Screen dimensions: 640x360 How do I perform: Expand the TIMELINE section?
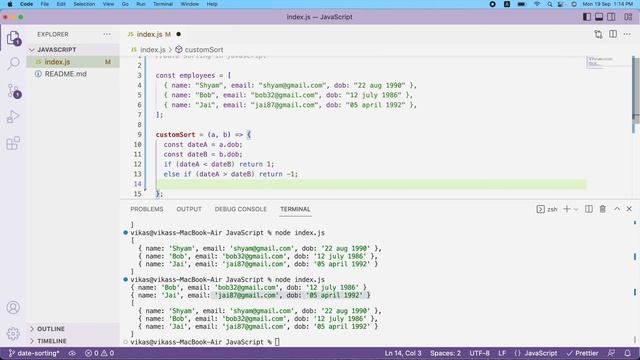click(x=73, y=341)
